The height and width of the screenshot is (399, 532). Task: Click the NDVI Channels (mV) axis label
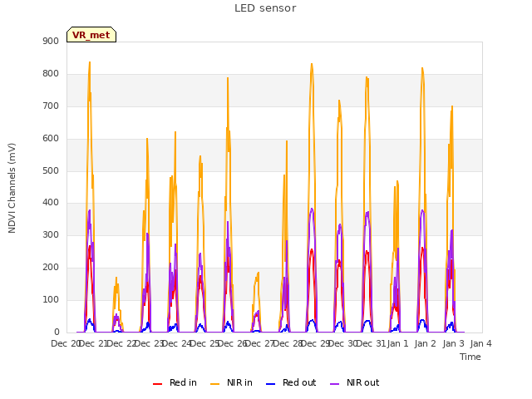tap(12, 188)
